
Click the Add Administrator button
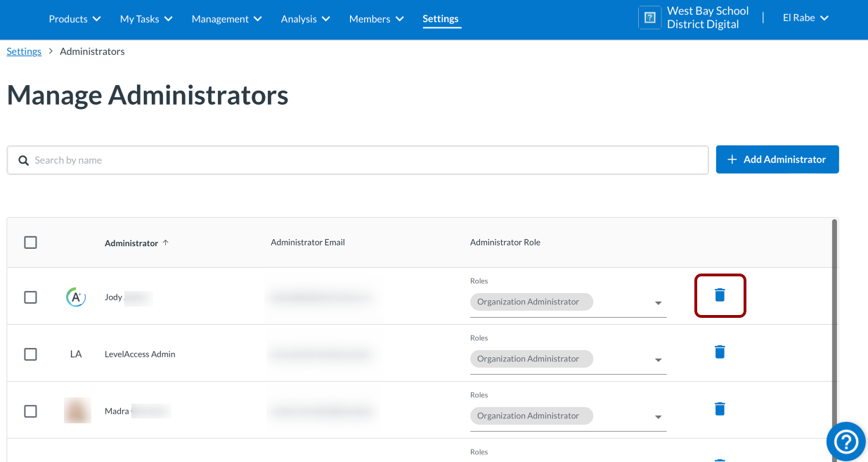click(x=777, y=159)
